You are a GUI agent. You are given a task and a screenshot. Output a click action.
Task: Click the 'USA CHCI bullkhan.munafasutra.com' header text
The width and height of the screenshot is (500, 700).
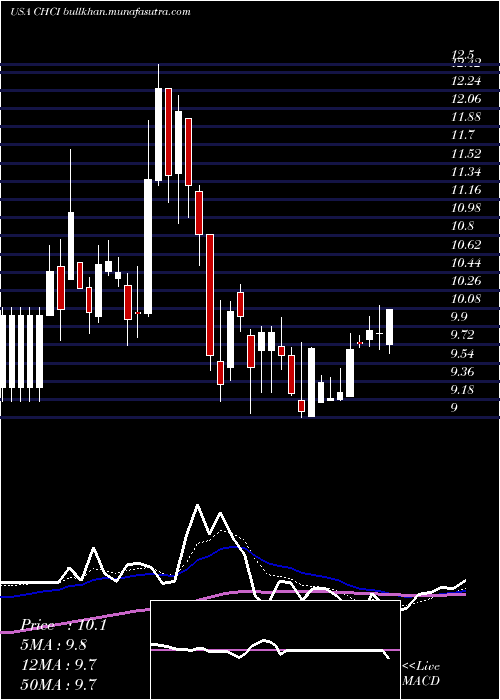[100, 12]
